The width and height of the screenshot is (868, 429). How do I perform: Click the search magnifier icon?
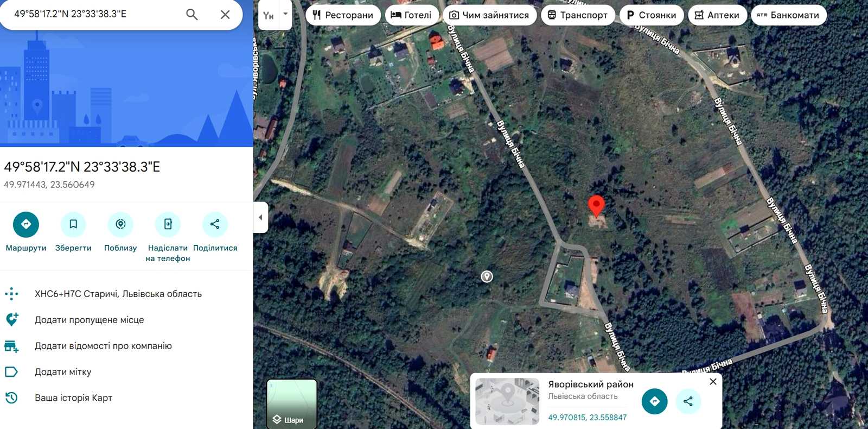coord(192,15)
